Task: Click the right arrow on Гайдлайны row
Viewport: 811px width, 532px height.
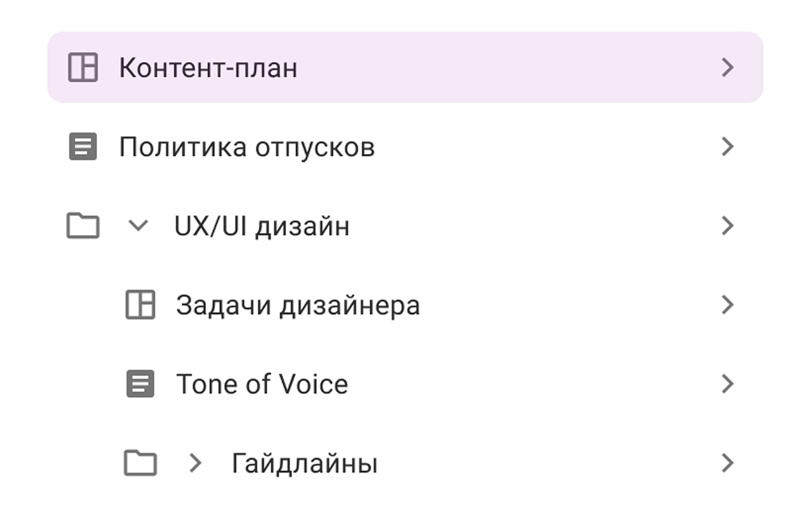Action: [728, 464]
